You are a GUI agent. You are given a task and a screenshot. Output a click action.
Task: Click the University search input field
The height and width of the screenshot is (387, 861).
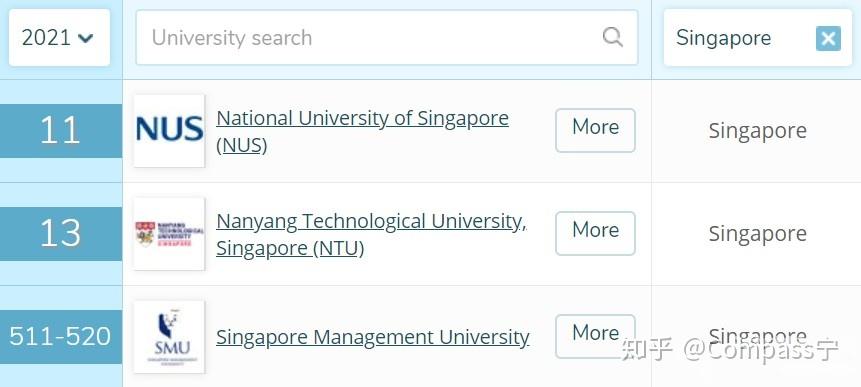click(x=387, y=37)
